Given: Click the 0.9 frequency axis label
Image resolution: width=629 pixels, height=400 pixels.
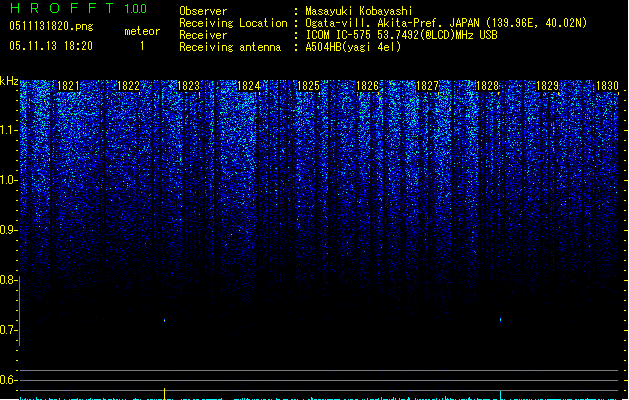Looking at the screenshot, I should click(x=8, y=230).
